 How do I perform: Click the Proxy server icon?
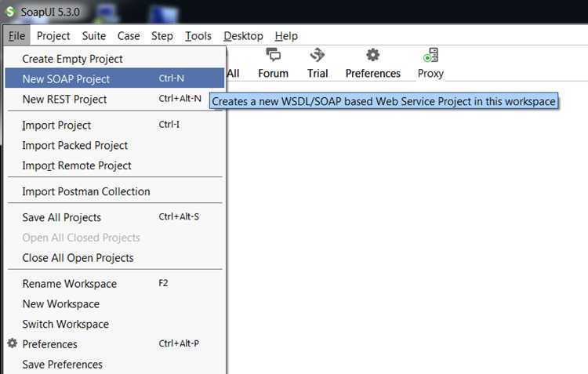point(431,55)
